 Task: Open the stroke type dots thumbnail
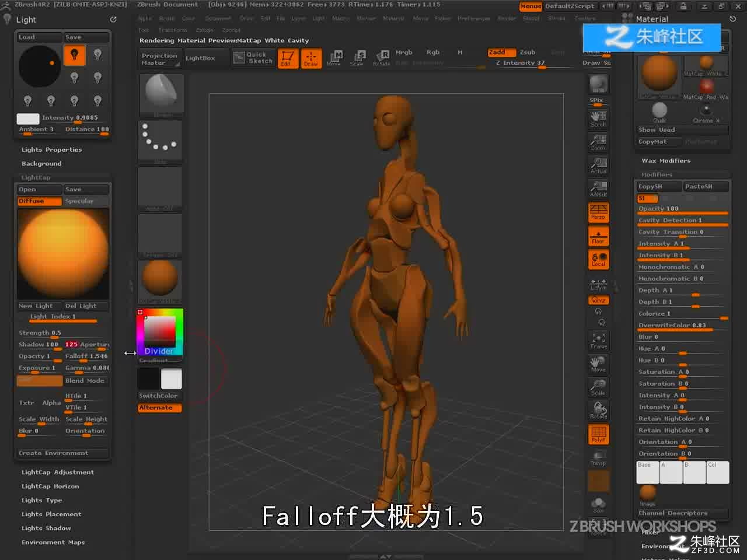[160, 142]
